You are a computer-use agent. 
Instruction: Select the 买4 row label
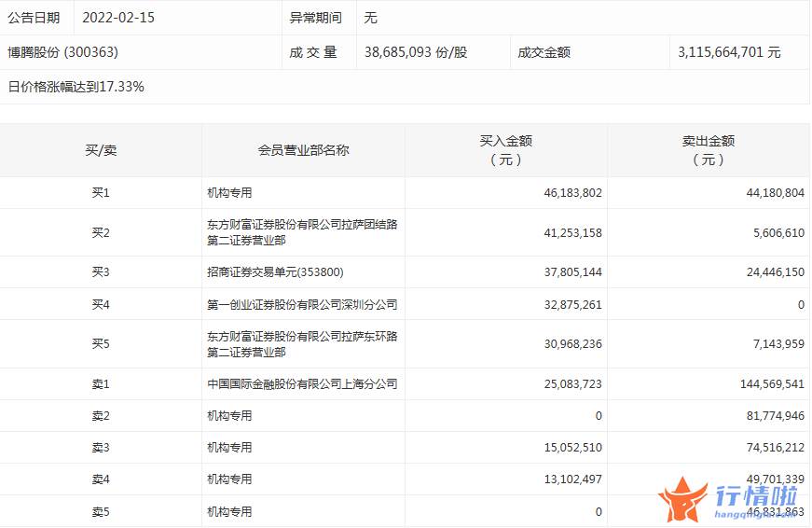click(x=101, y=305)
